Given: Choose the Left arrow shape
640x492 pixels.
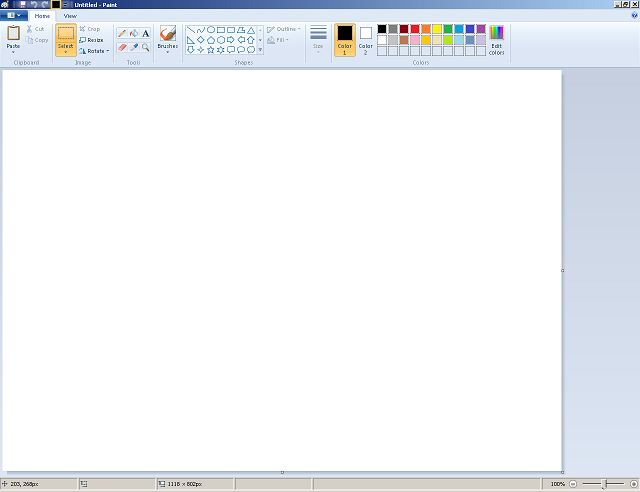Looking at the screenshot, I should 241,40.
